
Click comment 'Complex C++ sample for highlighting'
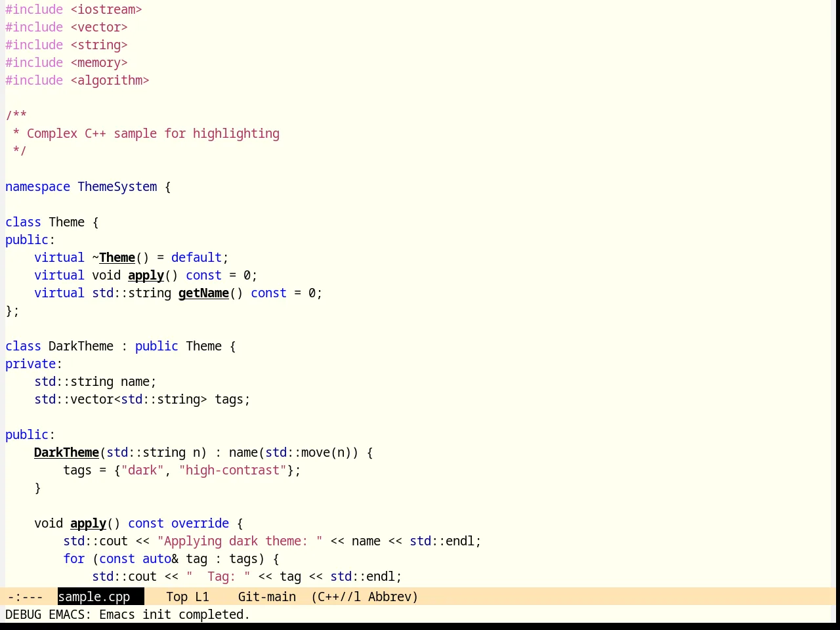(x=153, y=133)
